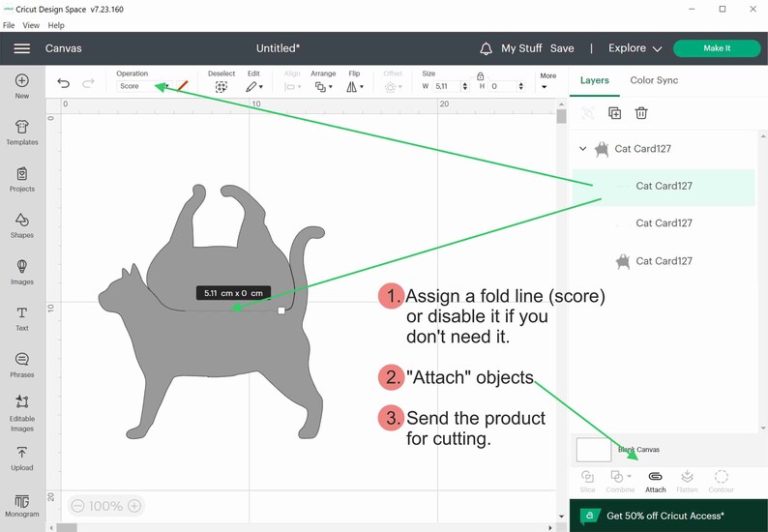Image resolution: width=768 pixels, height=532 pixels.
Task: Delete the selected layer with trash icon
Action: pyautogui.click(x=641, y=113)
